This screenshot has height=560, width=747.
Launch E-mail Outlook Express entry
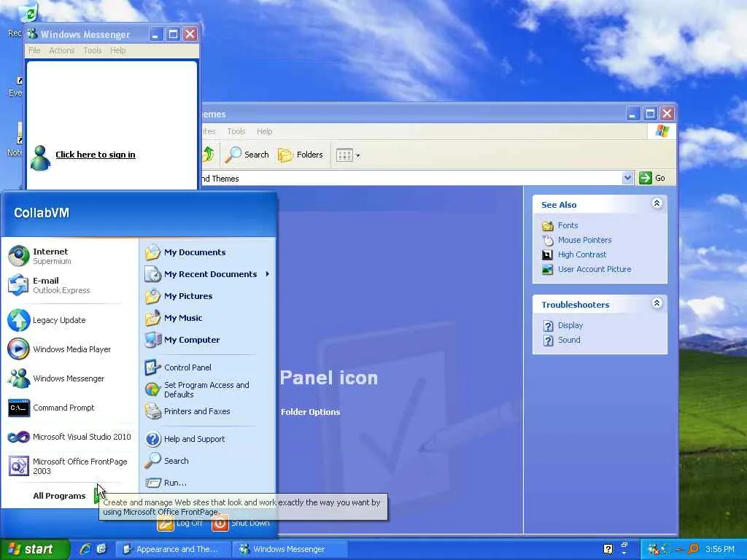70,285
